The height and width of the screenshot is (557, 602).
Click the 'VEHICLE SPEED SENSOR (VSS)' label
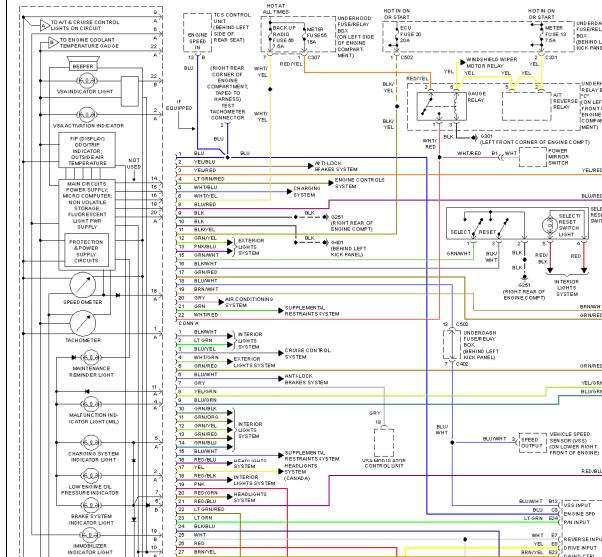(573, 443)
